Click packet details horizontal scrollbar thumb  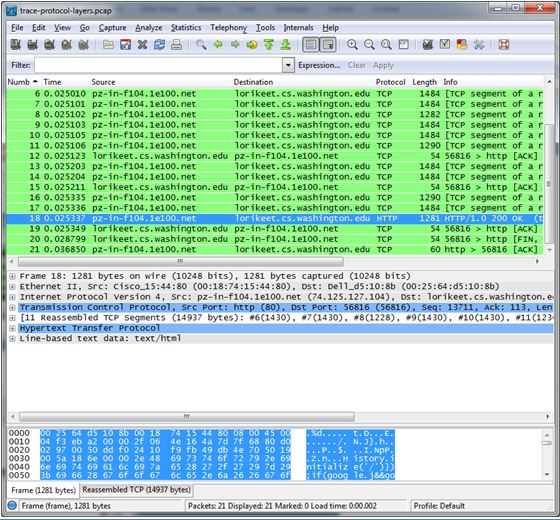(187, 416)
